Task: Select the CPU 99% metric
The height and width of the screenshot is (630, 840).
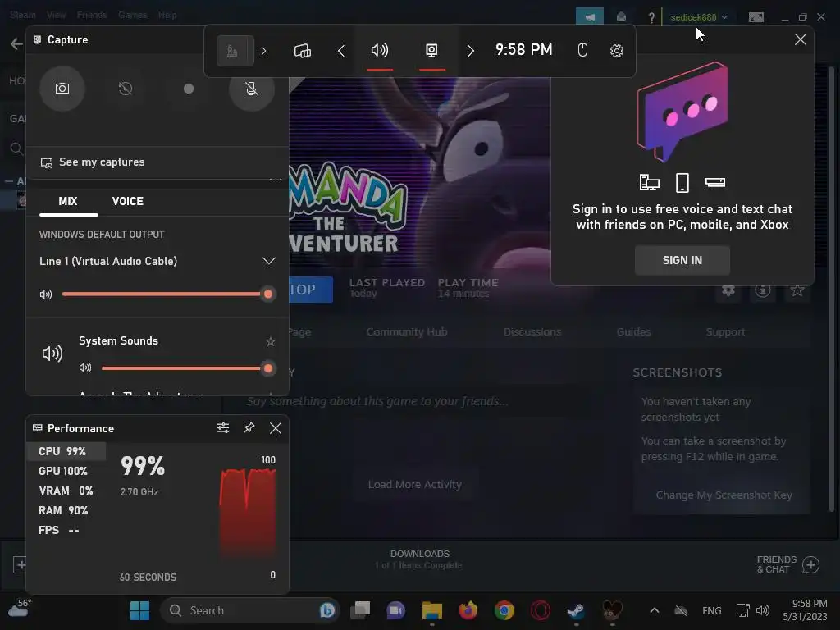Action: point(66,452)
